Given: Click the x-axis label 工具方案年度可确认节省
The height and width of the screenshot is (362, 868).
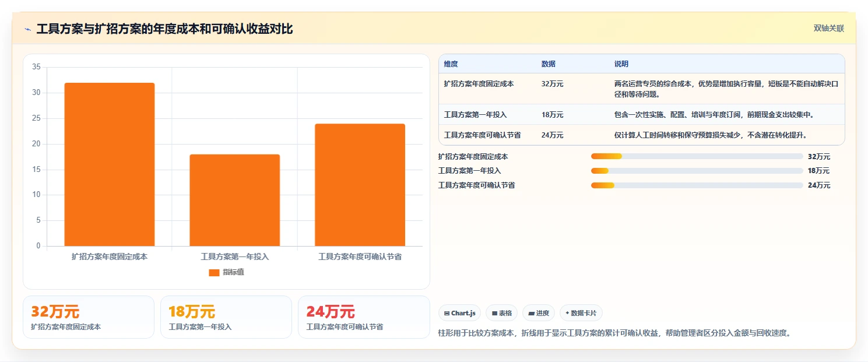Looking at the screenshot, I should point(360,256).
